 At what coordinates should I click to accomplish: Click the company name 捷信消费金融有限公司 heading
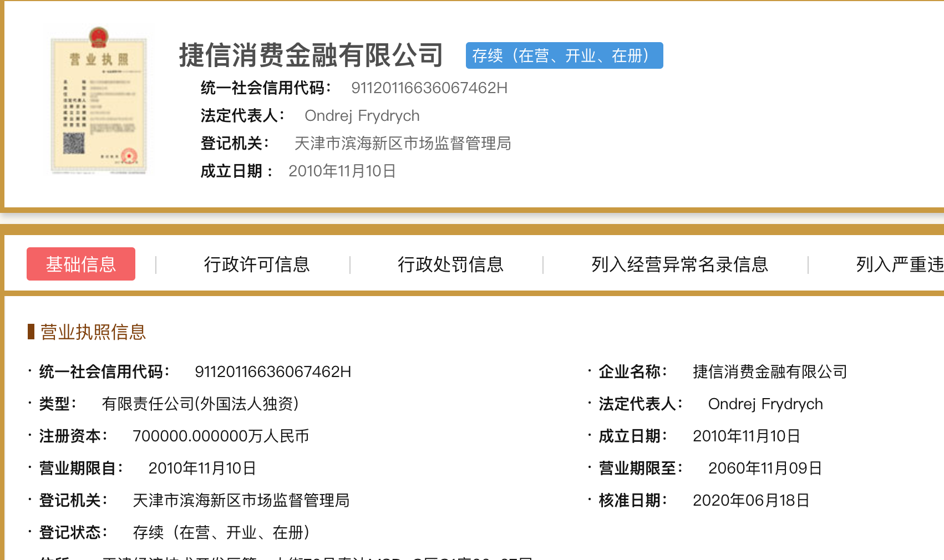pyautogui.click(x=311, y=55)
